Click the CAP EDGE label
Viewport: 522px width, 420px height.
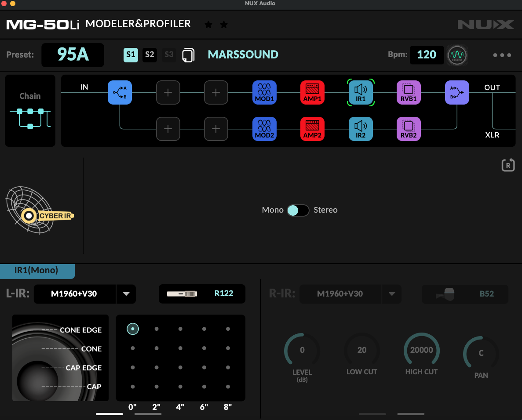(x=84, y=368)
